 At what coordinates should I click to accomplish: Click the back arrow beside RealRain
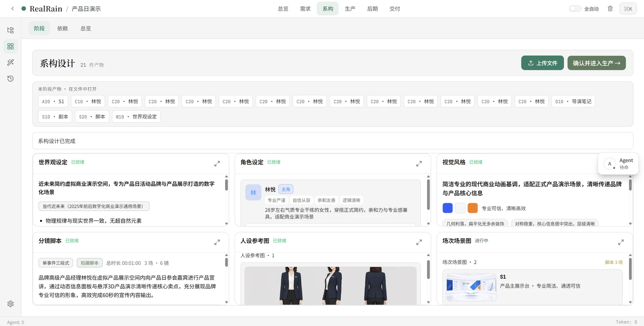pyautogui.click(x=13, y=9)
